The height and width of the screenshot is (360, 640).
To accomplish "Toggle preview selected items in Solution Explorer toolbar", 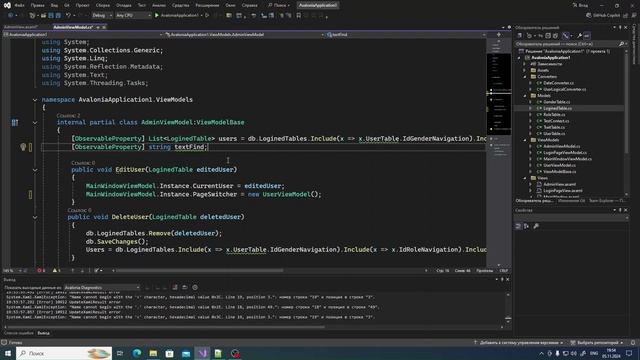I will pos(587,36).
